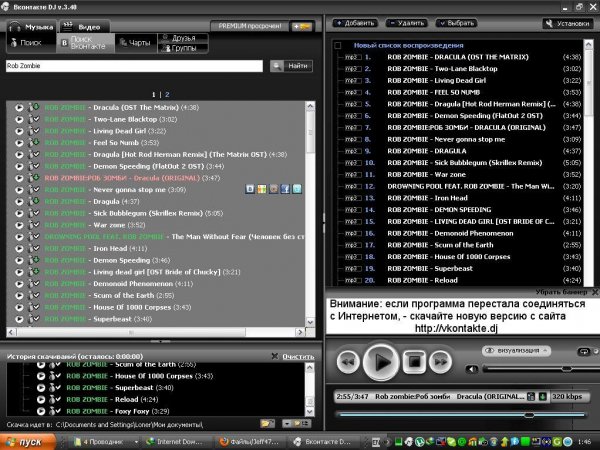600x450 pixels.
Task: Open the download folder options dropdown
Action: 297,424
